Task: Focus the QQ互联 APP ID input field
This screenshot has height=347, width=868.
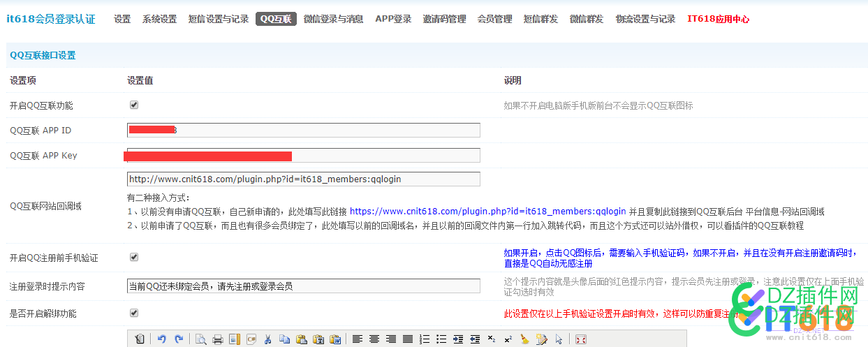Action: [x=304, y=130]
